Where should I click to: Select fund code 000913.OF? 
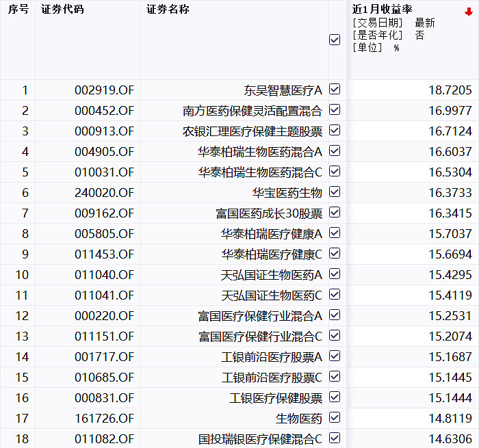point(104,131)
